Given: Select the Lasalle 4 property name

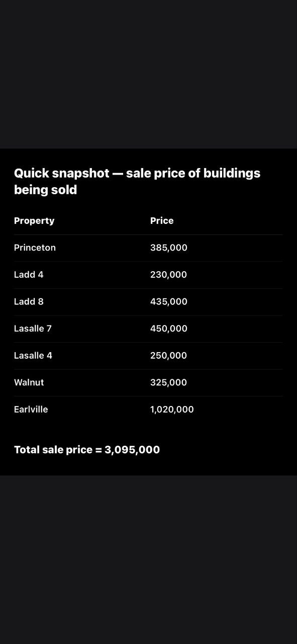Looking at the screenshot, I should click(x=33, y=355).
